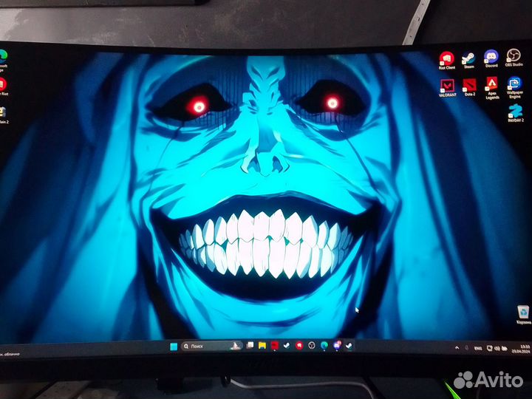Select the PAYDAY 2 desktop shortcut
Viewport: 532px width, 399px height.
(516, 113)
